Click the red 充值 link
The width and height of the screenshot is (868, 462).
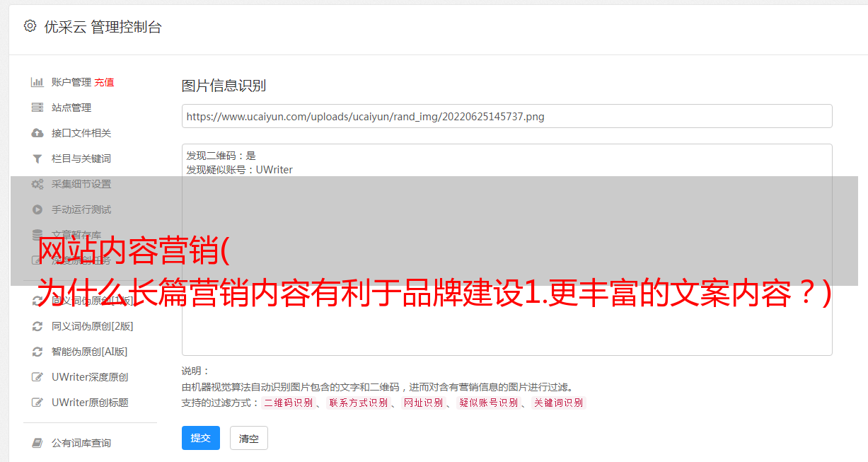coord(104,82)
